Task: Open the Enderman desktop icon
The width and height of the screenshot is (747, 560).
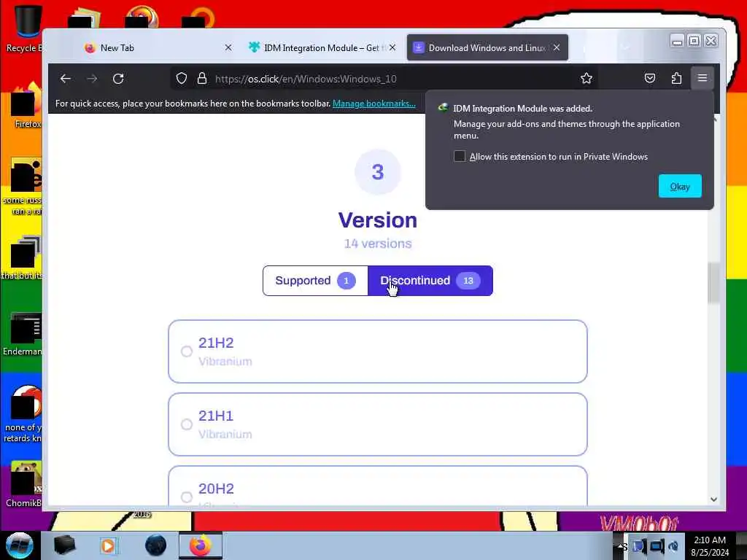Action: click(24, 333)
